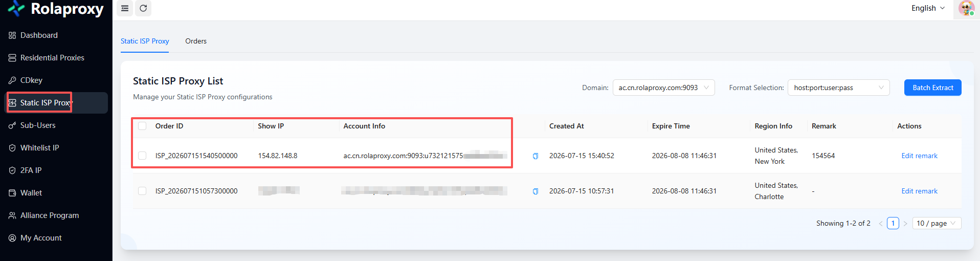Click the Dashboard grid icon
The width and height of the screenshot is (980, 261).
coord(12,35)
